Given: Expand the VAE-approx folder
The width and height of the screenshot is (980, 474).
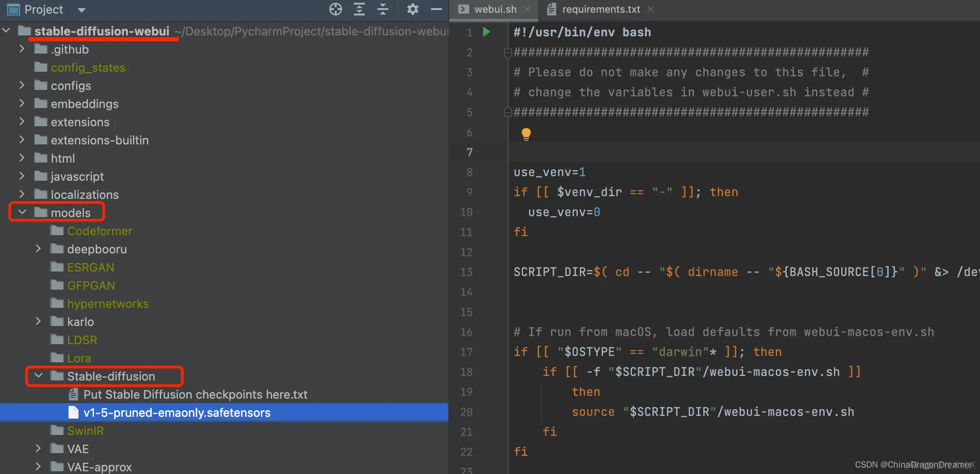Looking at the screenshot, I should pos(38,467).
